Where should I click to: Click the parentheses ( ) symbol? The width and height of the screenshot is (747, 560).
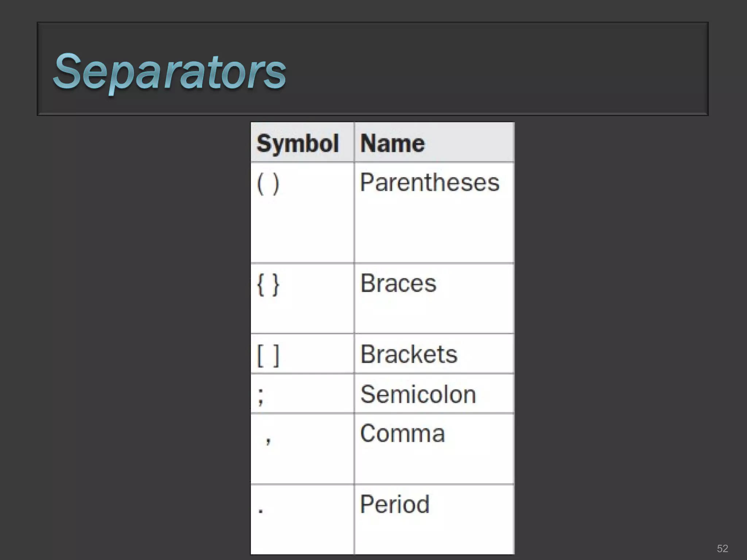(x=268, y=184)
